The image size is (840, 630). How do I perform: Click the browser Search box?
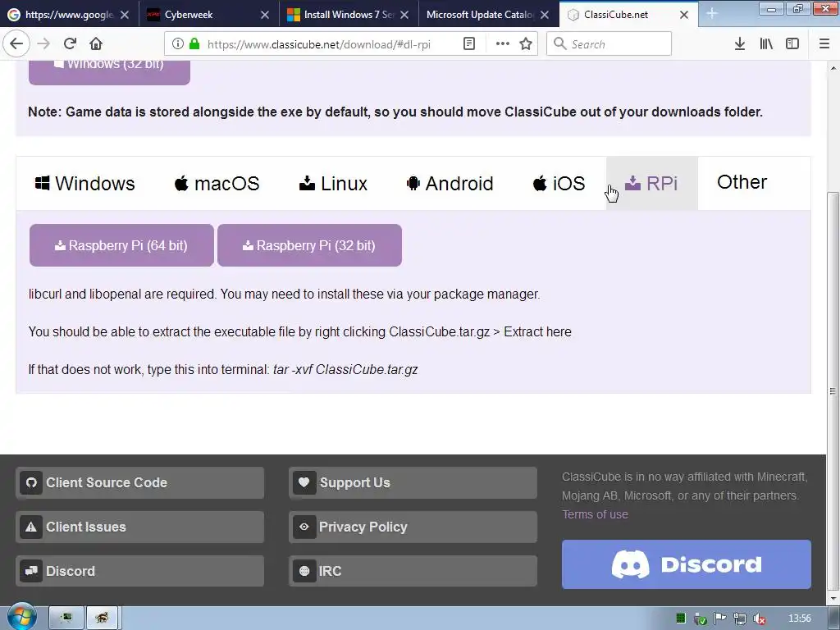(x=609, y=44)
